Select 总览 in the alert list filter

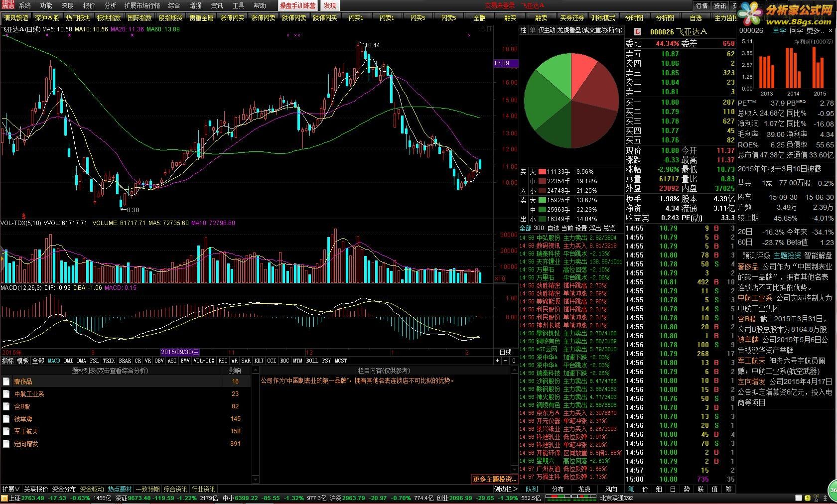click(x=609, y=228)
